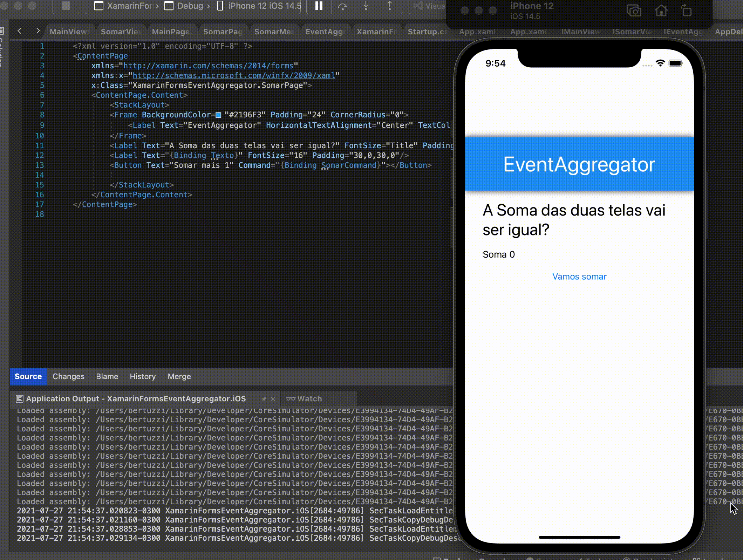Rotate the iPhone simulator device
Image resolution: width=743 pixels, height=560 pixels.
(x=687, y=11)
